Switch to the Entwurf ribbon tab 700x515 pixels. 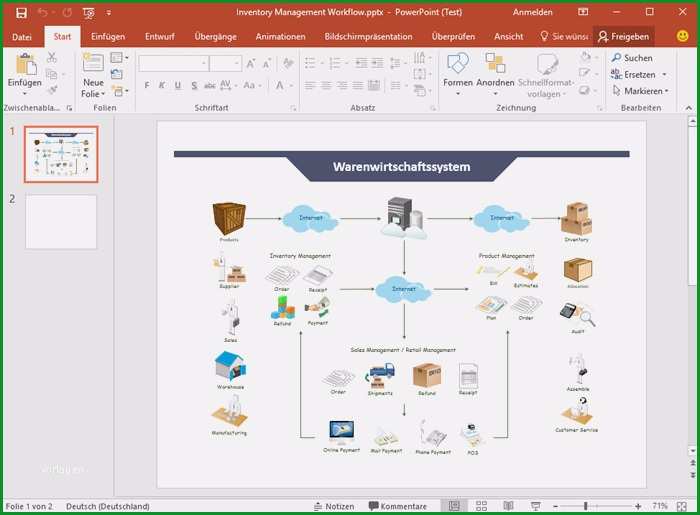pyautogui.click(x=160, y=37)
